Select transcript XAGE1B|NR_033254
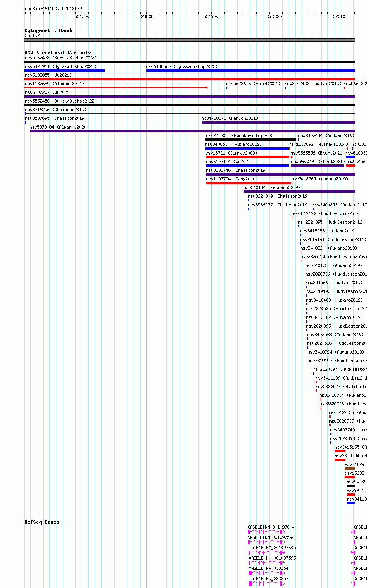Image resolution: width=367 pixels, height=588 pixels. pyautogui.click(x=268, y=568)
